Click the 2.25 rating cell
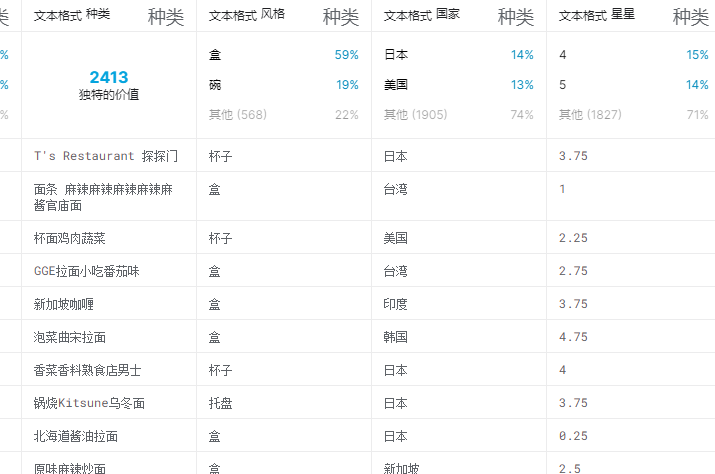The width and height of the screenshot is (715, 474). (x=573, y=238)
